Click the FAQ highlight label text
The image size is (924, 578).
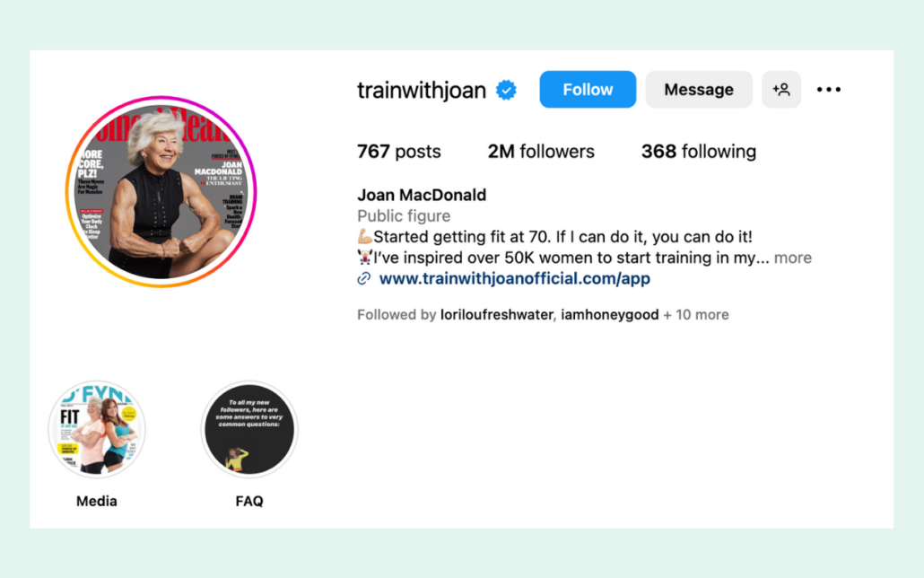tap(249, 502)
